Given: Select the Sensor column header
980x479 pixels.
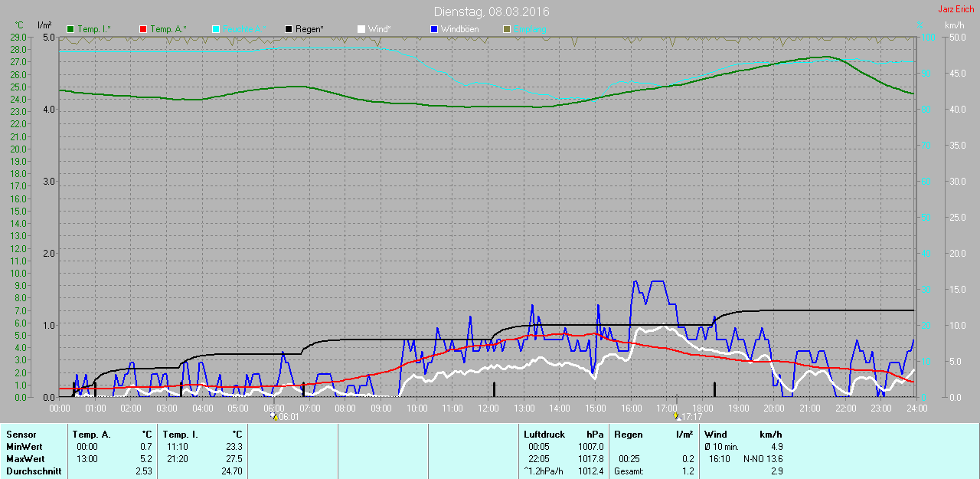Looking at the screenshot, I should coord(21,435).
